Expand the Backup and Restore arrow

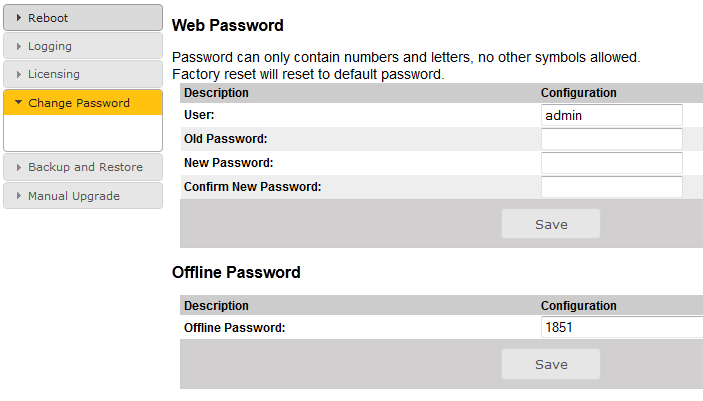point(18,167)
